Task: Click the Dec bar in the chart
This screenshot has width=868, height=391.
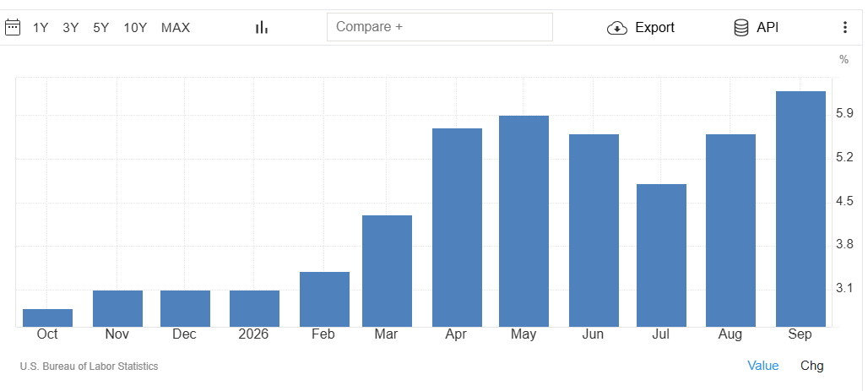Action: point(186,308)
